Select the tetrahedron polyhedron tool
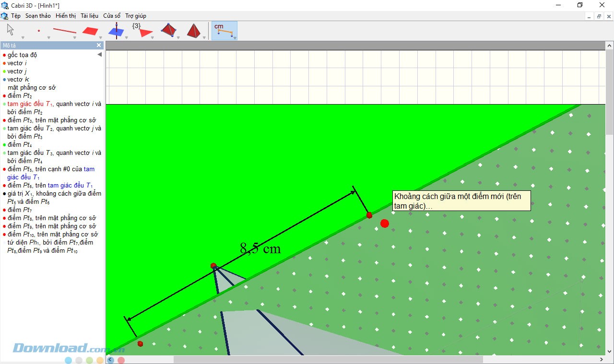614x364 pixels. point(168,30)
